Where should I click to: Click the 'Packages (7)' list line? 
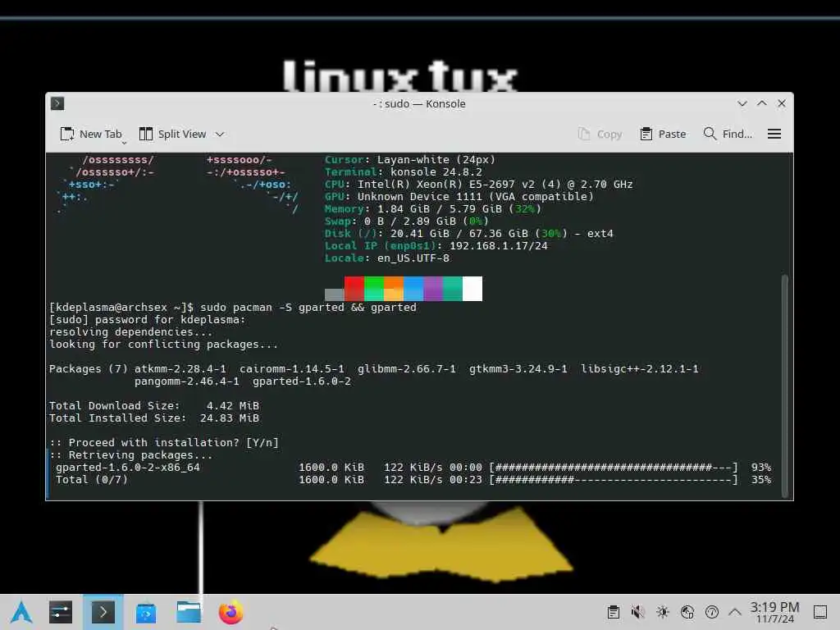tap(374, 369)
